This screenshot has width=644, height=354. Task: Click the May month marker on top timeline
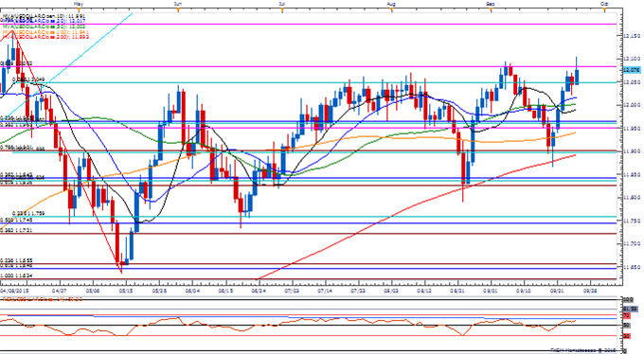pos(79,4)
